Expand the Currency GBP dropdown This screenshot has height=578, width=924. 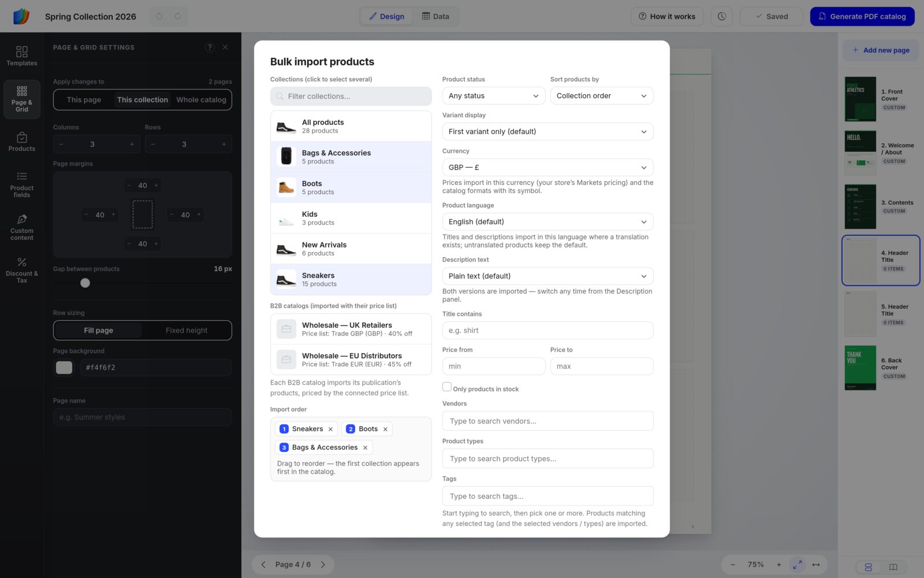[547, 168]
